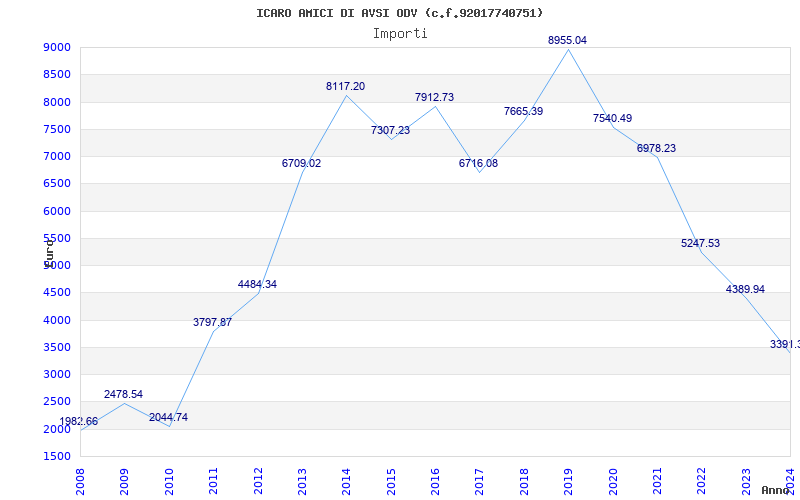
Task: Click the y-axis value 9000
Action: click(x=57, y=47)
